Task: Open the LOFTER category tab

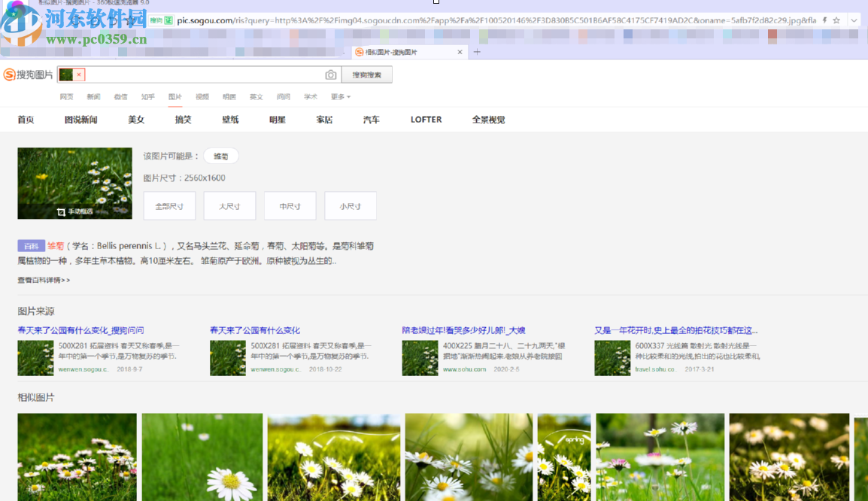Action: [426, 120]
